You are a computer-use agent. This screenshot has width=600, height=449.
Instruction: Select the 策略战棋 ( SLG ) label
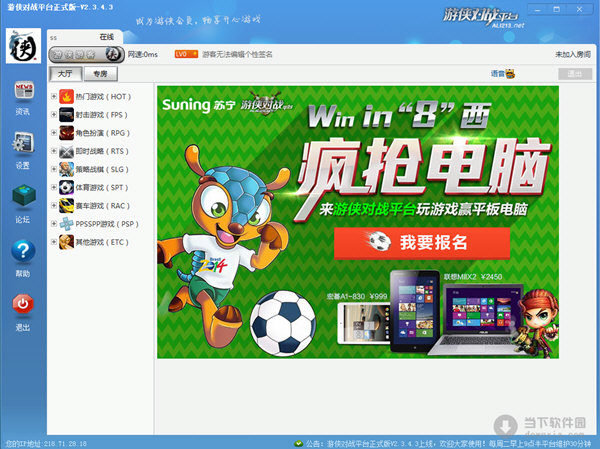coord(102,170)
